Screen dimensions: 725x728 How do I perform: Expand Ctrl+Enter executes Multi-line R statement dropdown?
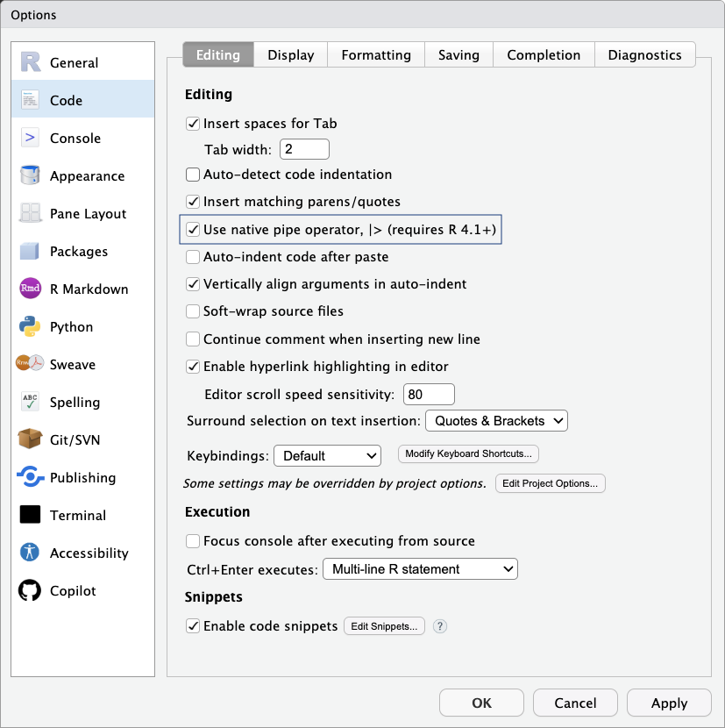(421, 569)
